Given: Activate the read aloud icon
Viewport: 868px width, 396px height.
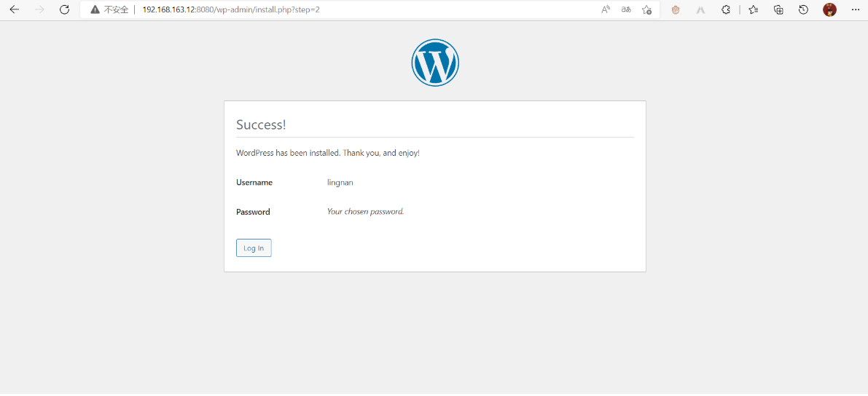Looking at the screenshot, I should coord(606,9).
